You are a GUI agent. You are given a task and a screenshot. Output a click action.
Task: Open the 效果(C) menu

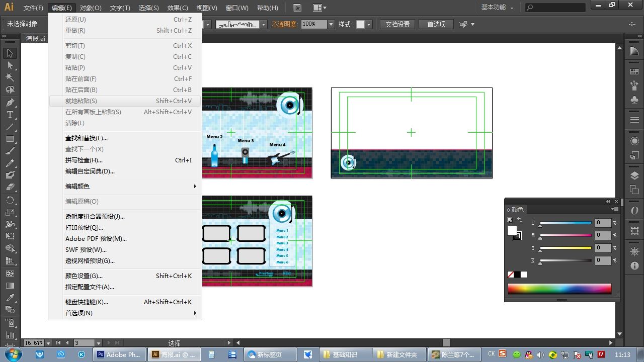(x=178, y=8)
